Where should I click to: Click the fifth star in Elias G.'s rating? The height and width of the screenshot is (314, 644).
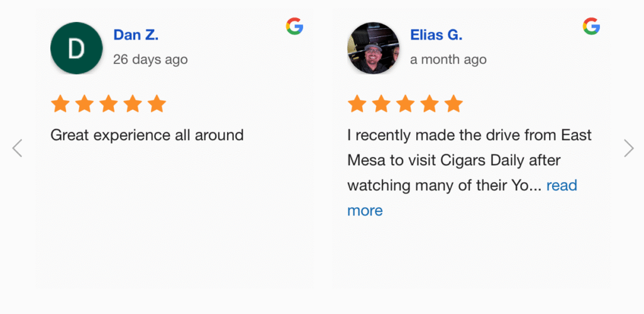453,104
